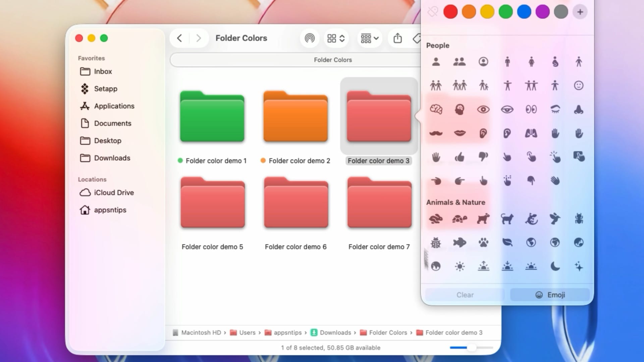Switch to emoji selection via the Emoji button
The height and width of the screenshot is (362, 644).
[550, 295]
